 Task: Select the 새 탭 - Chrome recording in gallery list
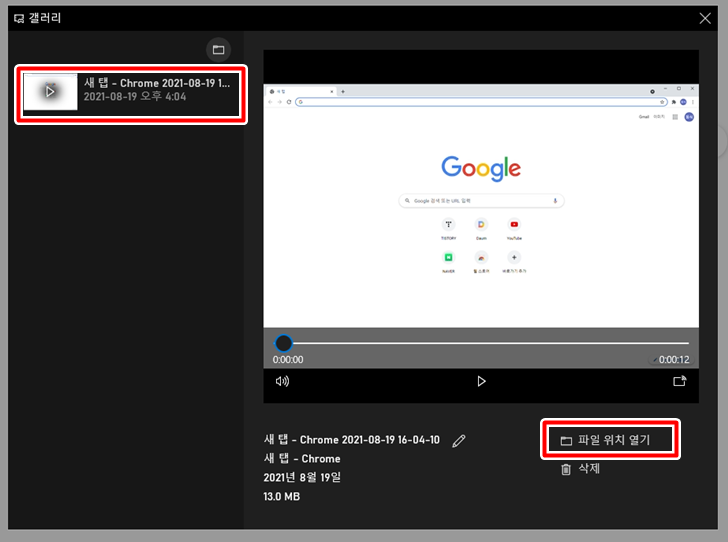pyautogui.click(x=131, y=95)
